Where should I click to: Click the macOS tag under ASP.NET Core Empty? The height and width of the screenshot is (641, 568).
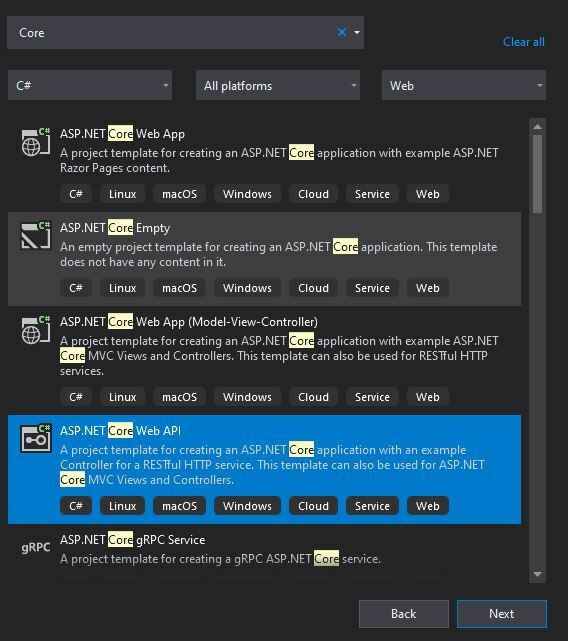tap(179, 288)
